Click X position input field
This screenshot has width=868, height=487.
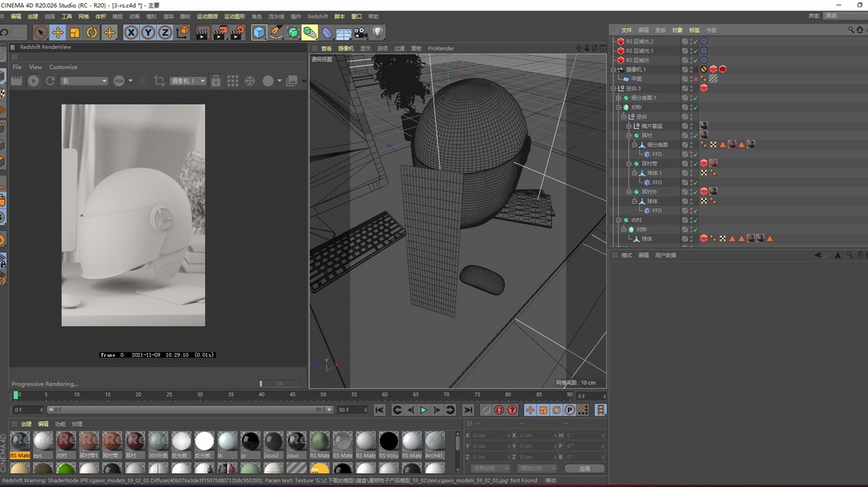pos(489,436)
